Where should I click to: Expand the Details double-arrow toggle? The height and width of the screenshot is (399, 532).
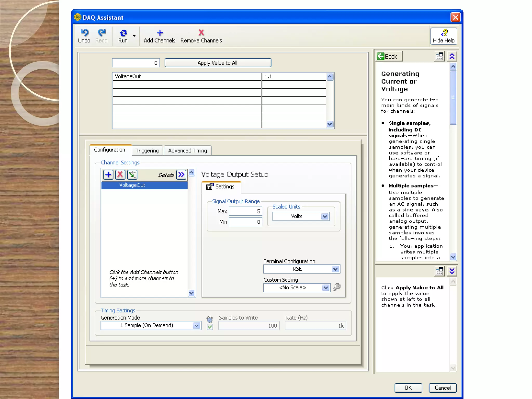pos(181,175)
